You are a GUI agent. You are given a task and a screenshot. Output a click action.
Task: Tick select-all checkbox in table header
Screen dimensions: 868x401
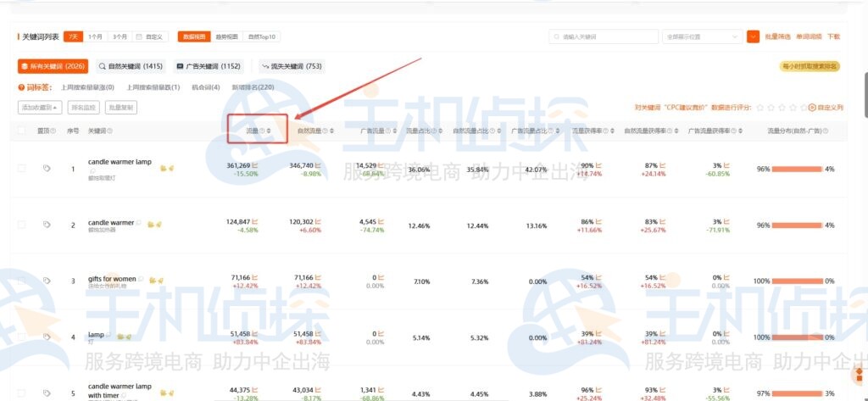21,131
